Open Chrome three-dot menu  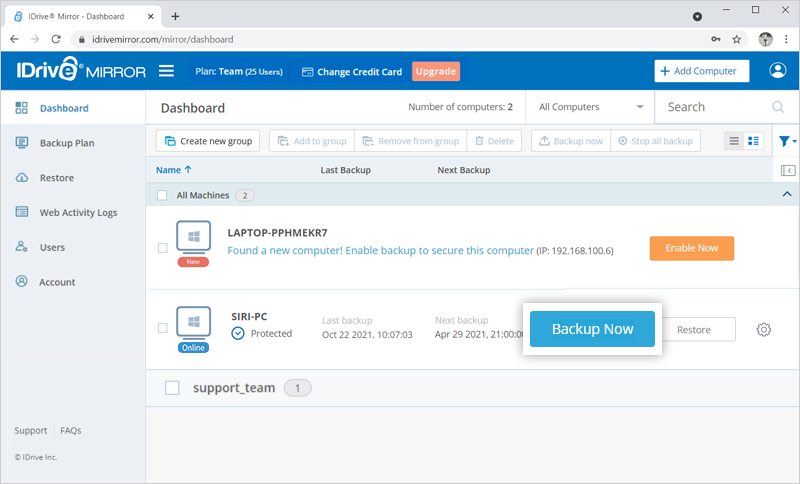(786, 39)
